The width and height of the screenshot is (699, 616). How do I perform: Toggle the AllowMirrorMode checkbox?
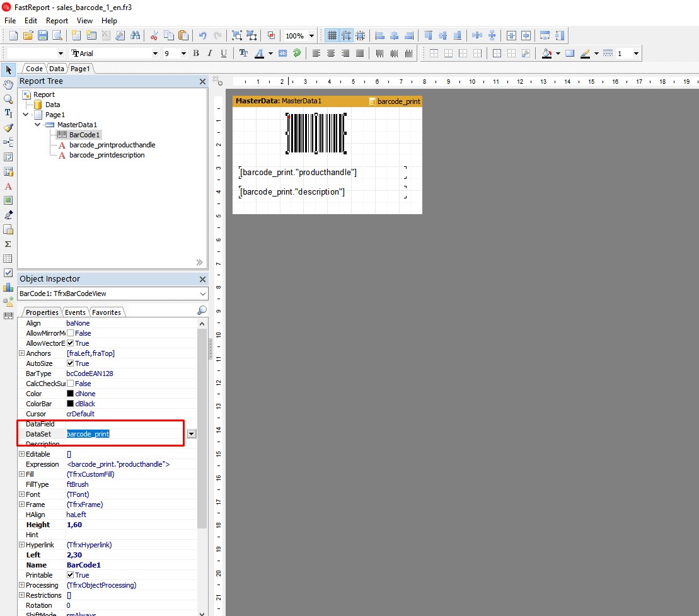tap(70, 333)
